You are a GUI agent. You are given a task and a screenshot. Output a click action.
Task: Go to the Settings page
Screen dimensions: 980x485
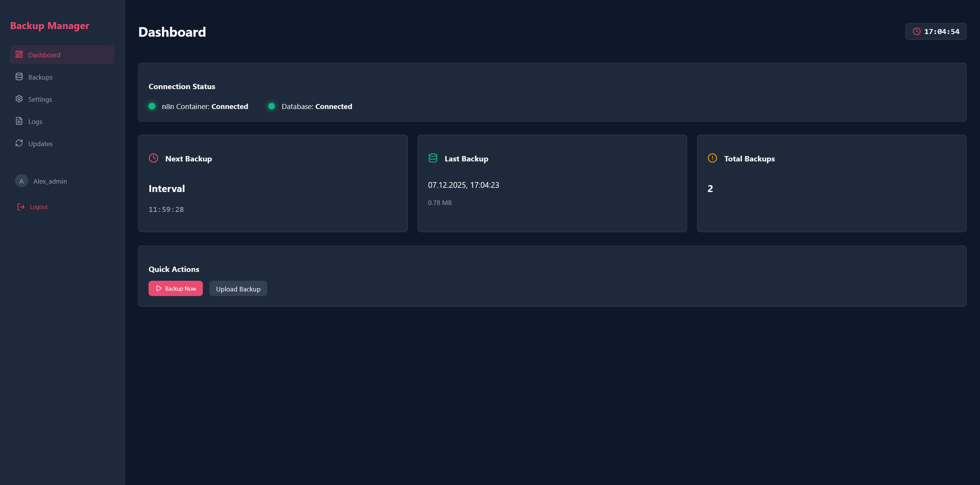[40, 99]
